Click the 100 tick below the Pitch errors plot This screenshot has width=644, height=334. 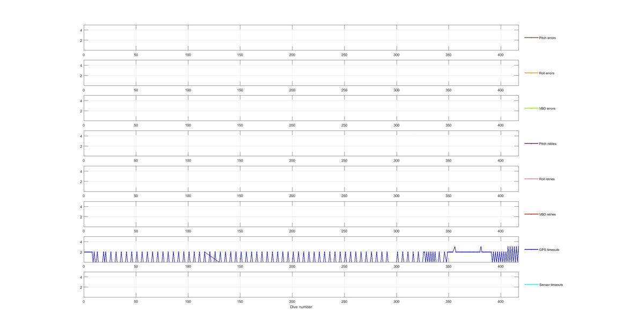coord(188,55)
